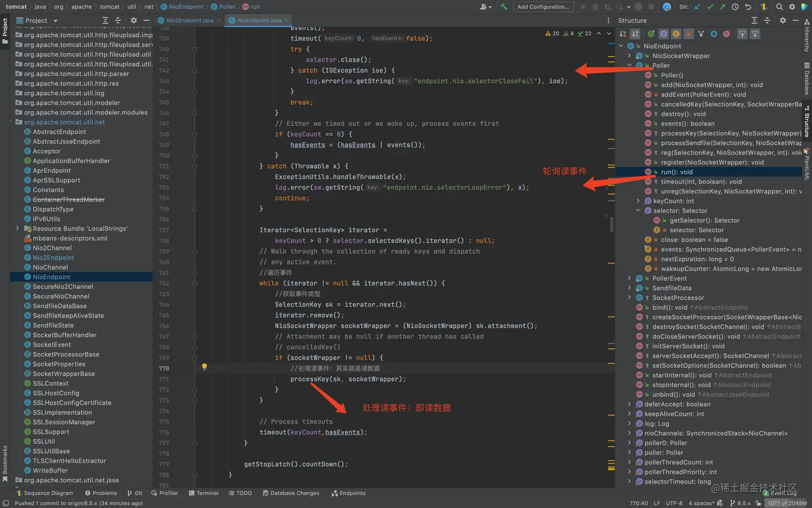Open Project panel settings gear
The height and width of the screenshot is (508, 812).
134,20
